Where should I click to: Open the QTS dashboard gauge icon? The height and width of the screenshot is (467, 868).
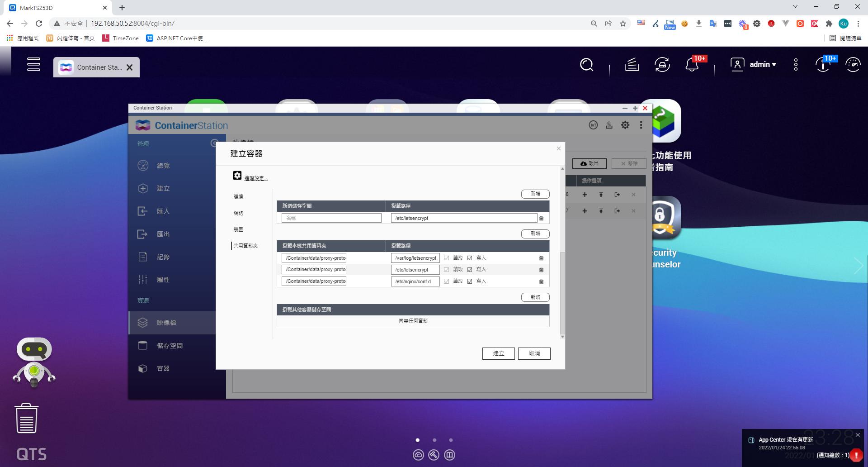pyautogui.click(x=853, y=65)
